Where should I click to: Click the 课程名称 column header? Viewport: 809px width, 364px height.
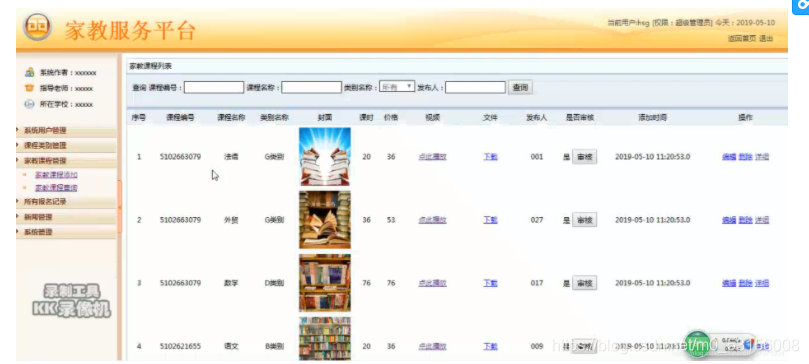[231, 118]
